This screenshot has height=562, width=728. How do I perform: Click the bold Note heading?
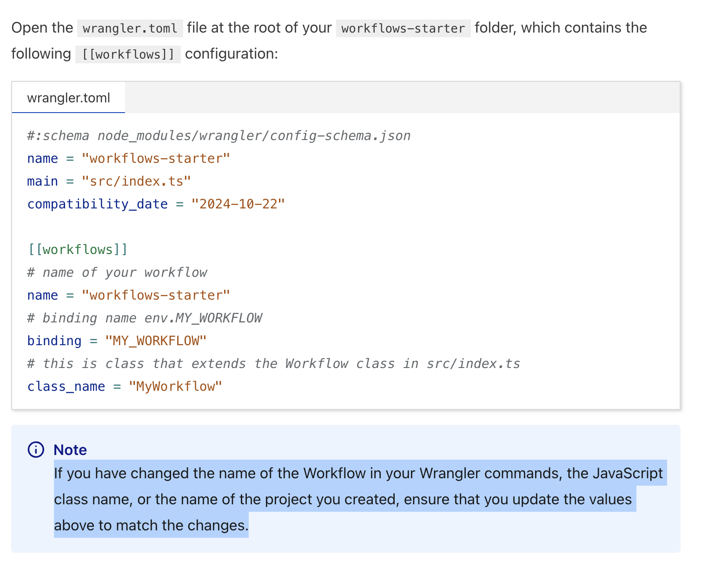(70, 450)
